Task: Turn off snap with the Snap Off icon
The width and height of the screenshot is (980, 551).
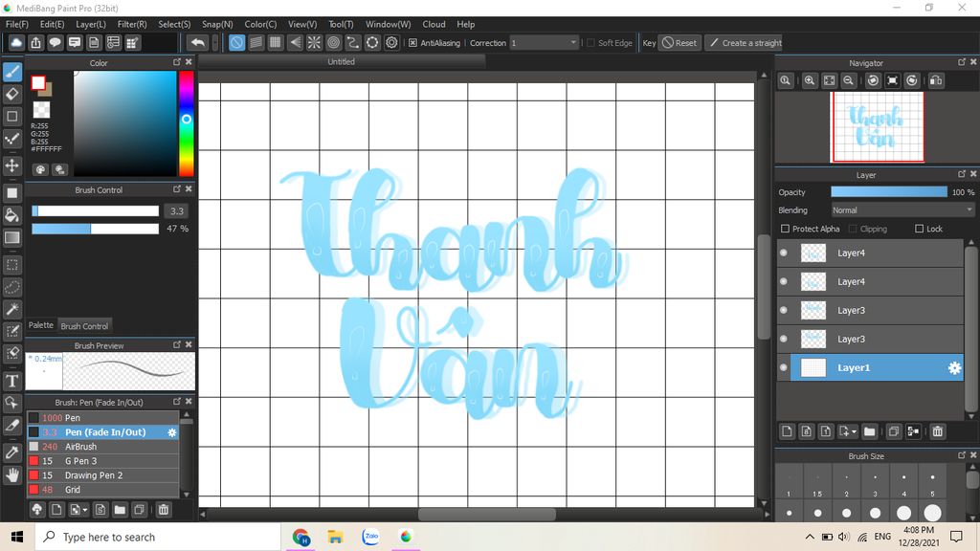Action: click(x=237, y=42)
